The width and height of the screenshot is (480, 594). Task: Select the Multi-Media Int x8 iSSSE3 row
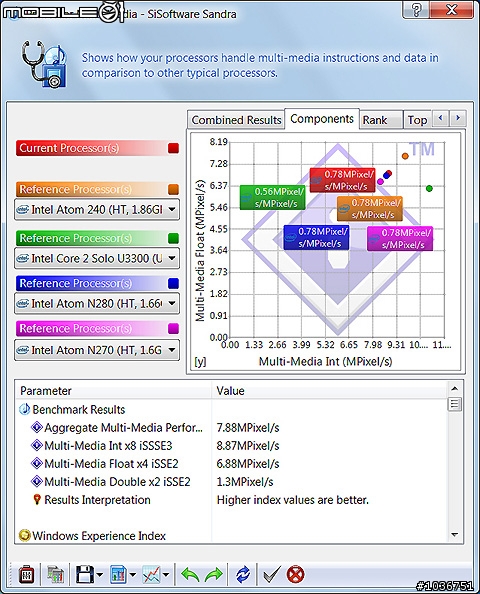tap(231, 446)
